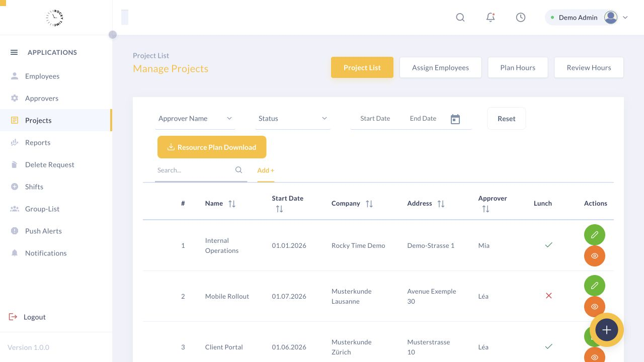The width and height of the screenshot is (644, 362).
Task: Click orange view eye for Internal Operations
Action: click(595, 256)
